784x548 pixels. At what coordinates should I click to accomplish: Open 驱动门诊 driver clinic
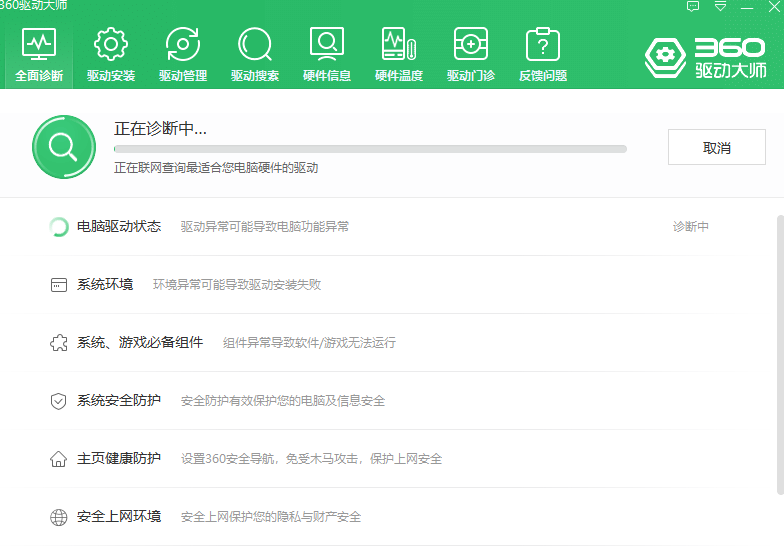pos(470,55)
